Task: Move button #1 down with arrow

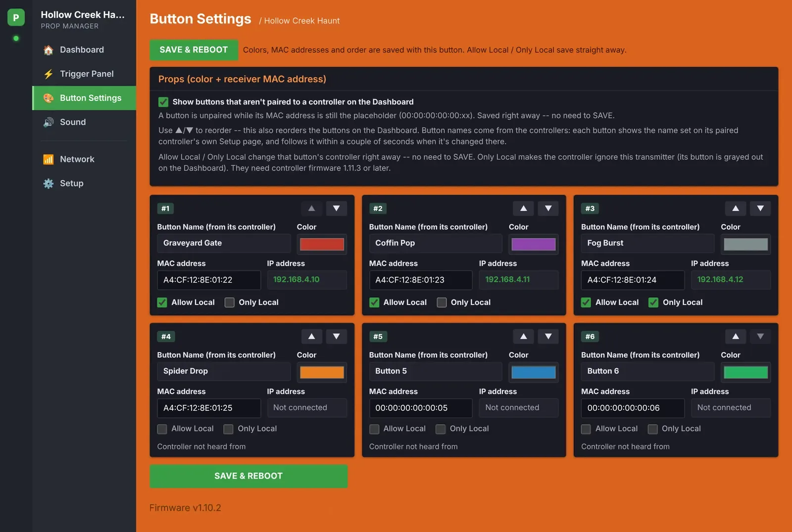Action: coord(336,208)
